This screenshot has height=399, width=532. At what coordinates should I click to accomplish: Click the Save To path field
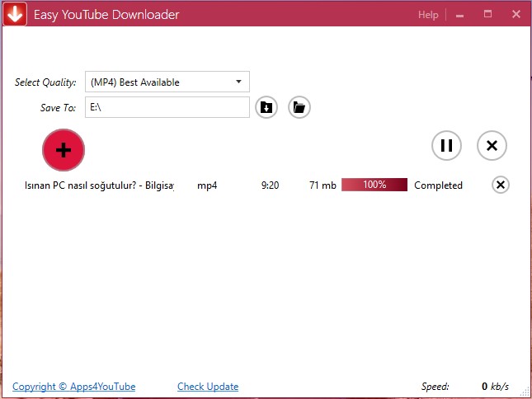click(167, 108)
